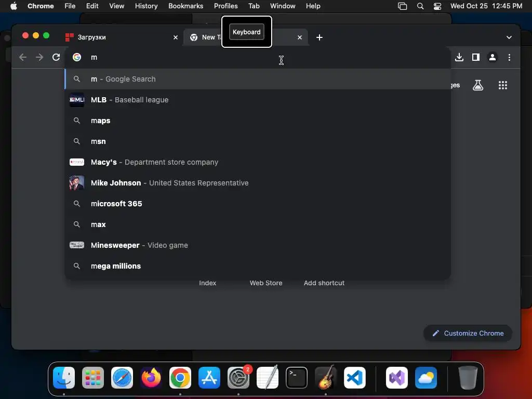Click the date and time in menu bar
Image resolution: width=532 pixels, height=399 pixels.
coord(486,6)
